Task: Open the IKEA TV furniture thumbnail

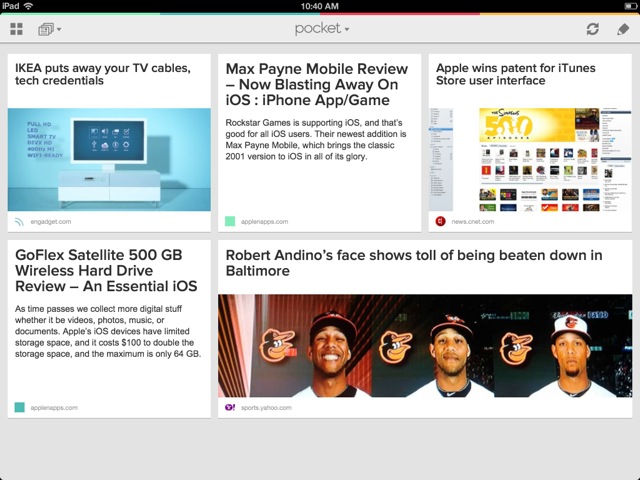Action: [x=109, y=159]
